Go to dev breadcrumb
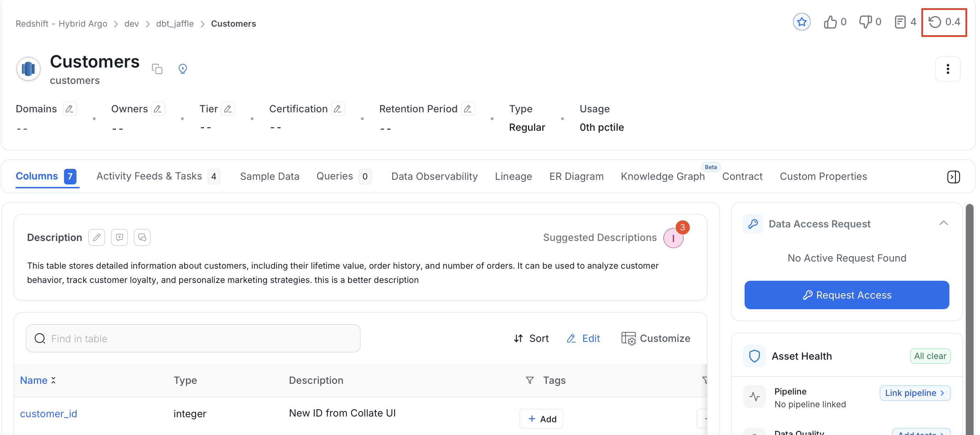The height and width of the screenshot is (435, 980). click(x=131, y=23)
